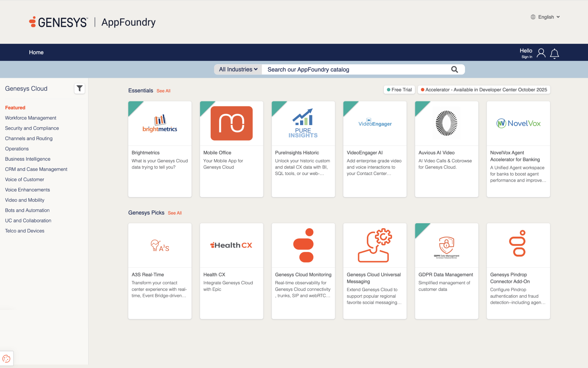Viewport: 588px width, 368px height.
Task: Click the search magnifying glass icon
Action: tap(454, 70)
